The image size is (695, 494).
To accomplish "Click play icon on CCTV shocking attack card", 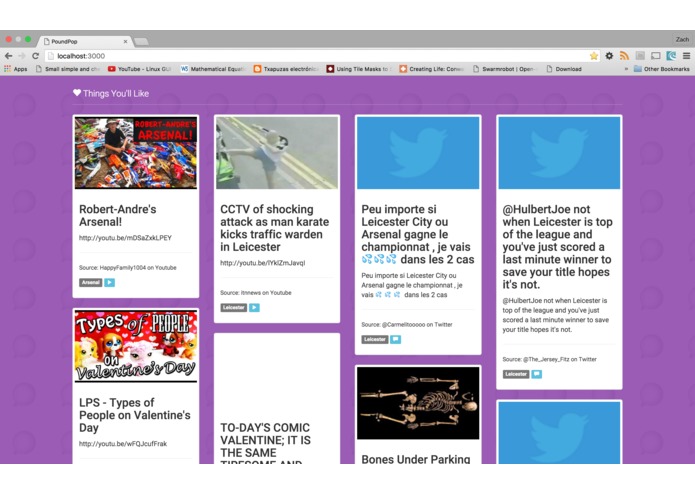I will click(254, 307).
